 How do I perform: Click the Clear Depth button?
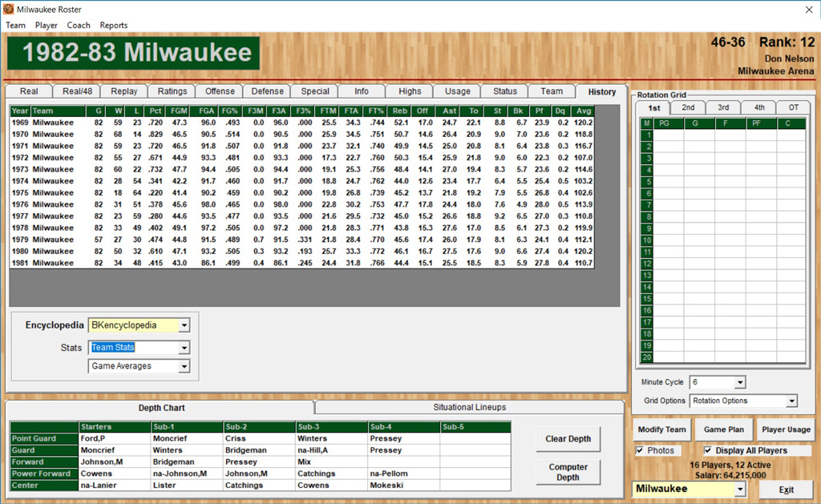(568, 439)
